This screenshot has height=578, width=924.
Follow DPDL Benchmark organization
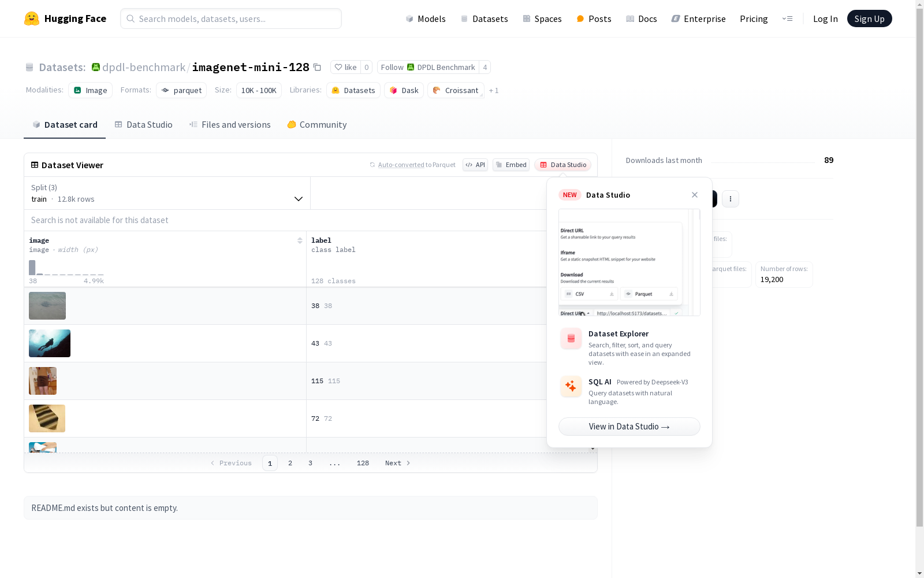[x=428, y=67]
